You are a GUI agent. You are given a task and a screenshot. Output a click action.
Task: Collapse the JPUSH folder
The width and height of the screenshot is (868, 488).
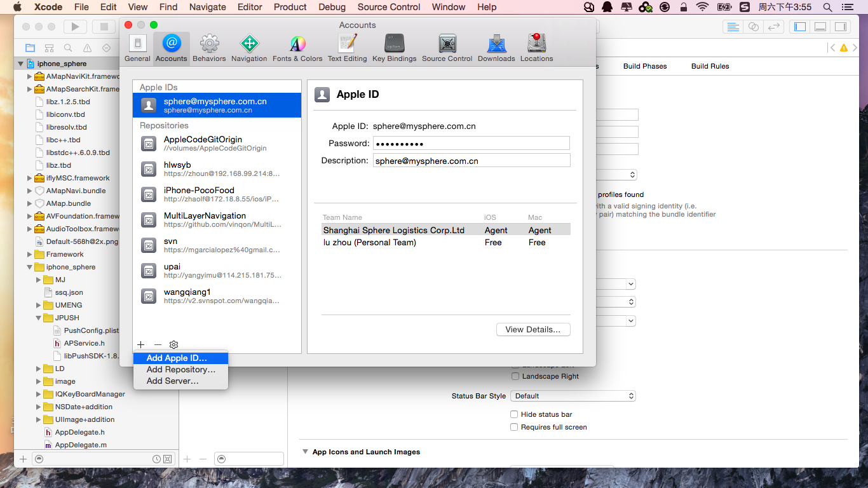tap(38, 318)
